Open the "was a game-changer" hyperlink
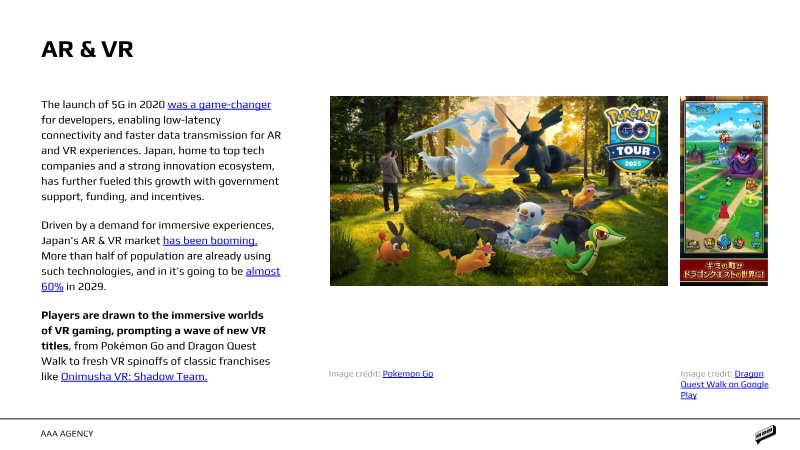 click(x=219, y=105)
